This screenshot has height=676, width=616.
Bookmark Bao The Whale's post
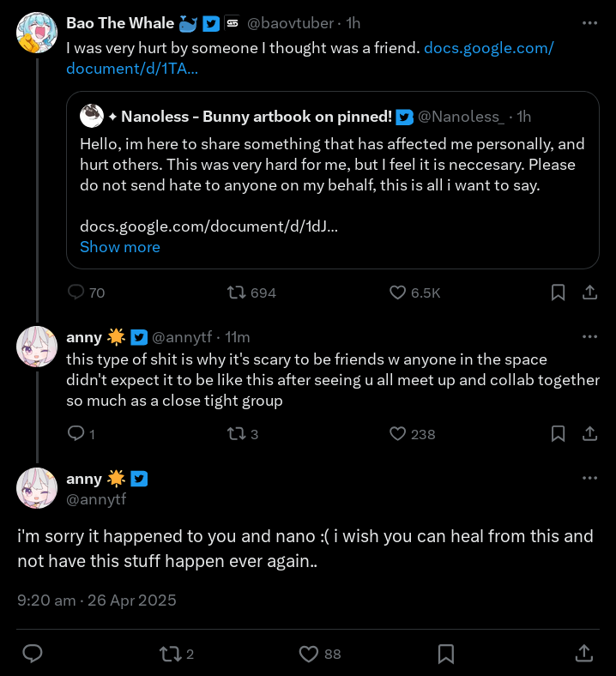(x=558, y=293)
